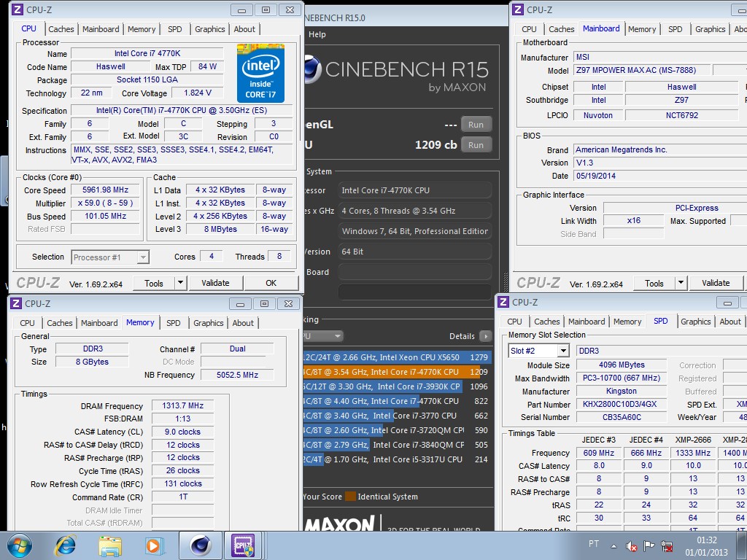Select i7-3770 ranking row
Viewport: 747px width, 560px height.
coord(396,416)
